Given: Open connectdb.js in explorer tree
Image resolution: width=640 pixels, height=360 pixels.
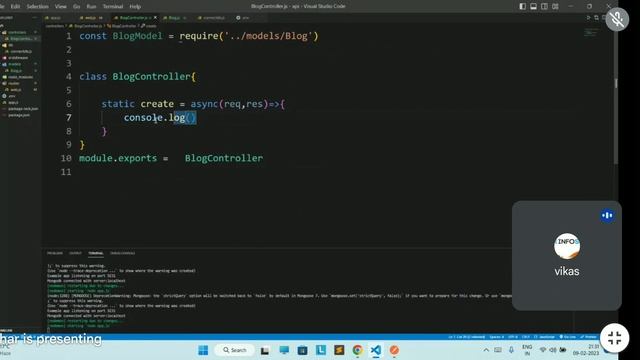Looking at the screenshot, I should (21, 51).
